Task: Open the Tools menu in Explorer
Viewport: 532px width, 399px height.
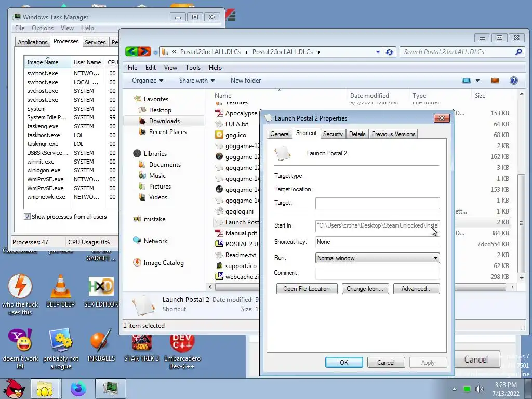Action: click(x=193, y=68)
